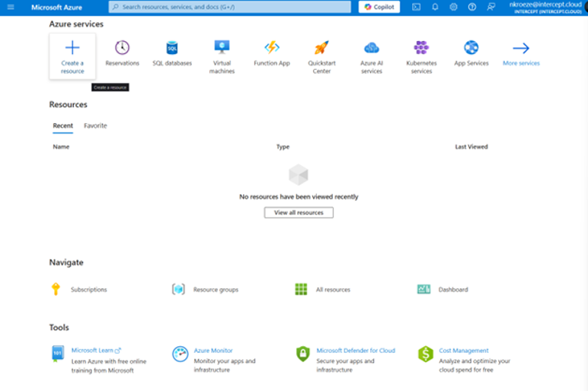Screen dimensions: 588x391
Task: Open the Subscriptions navigate link
Action: pyautogui.click(x=89, y=290)
